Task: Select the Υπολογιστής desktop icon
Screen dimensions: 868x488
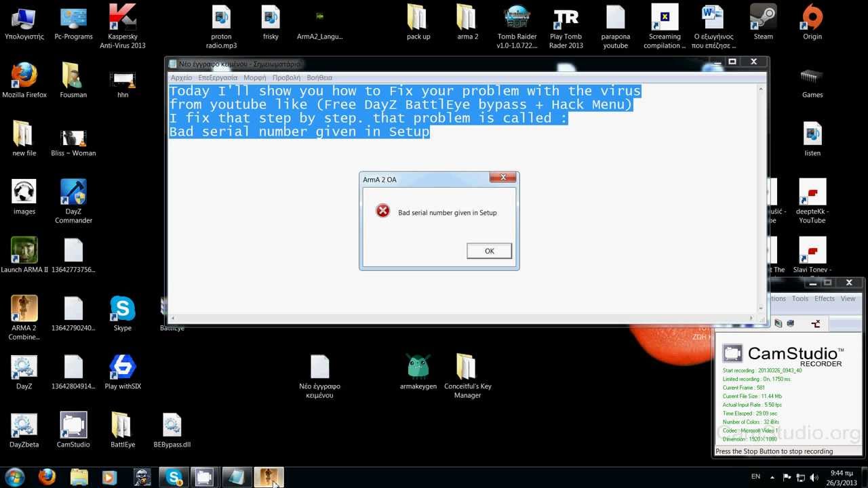Action: (24, 23)
